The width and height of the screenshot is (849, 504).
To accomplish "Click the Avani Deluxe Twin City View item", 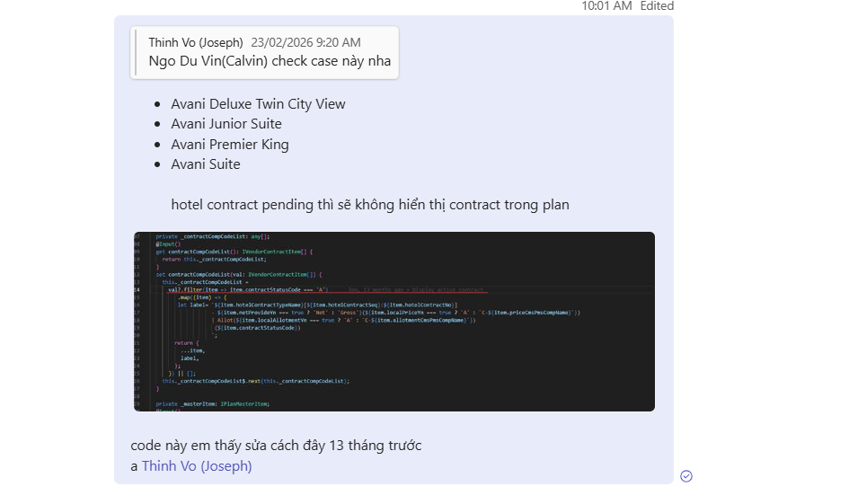I will click(258, 104).
